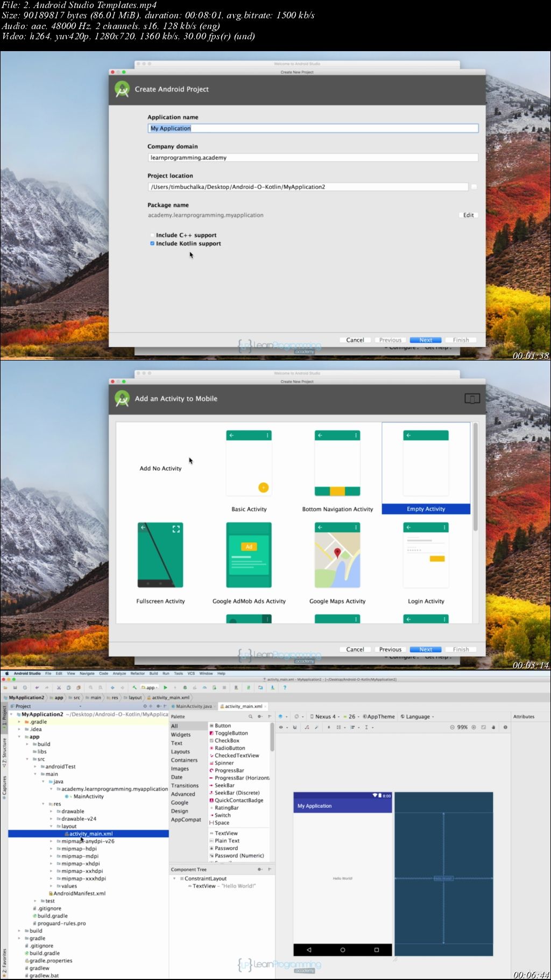Image resolution: width=551 pixels, height=980 pixels.
Task: Click the warnings indicator icon near zoom controls
Action: coord(505,727)
